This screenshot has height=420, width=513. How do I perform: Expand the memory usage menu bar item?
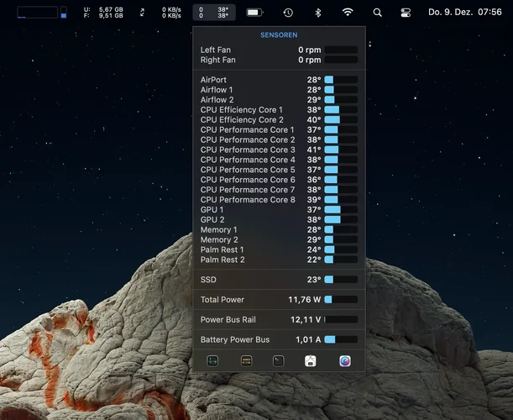(x=103, y=13)
